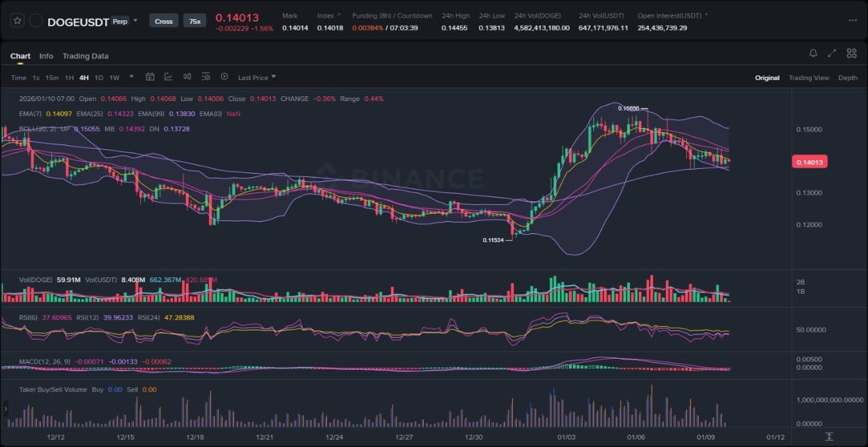Select the 1D interval
Screen dimensions: 868x447
point(99,78)
